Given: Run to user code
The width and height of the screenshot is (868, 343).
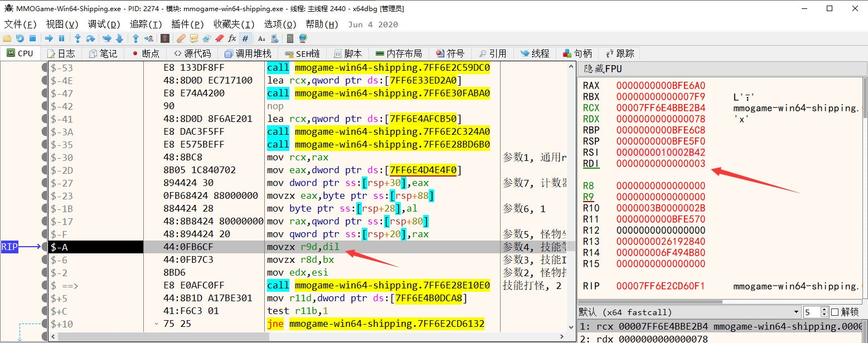Looking at the screenshot, I should (149, 38).
